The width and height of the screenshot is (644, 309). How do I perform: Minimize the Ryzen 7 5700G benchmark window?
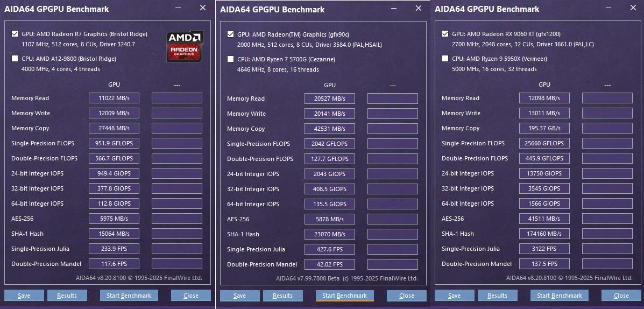[393, 8]
